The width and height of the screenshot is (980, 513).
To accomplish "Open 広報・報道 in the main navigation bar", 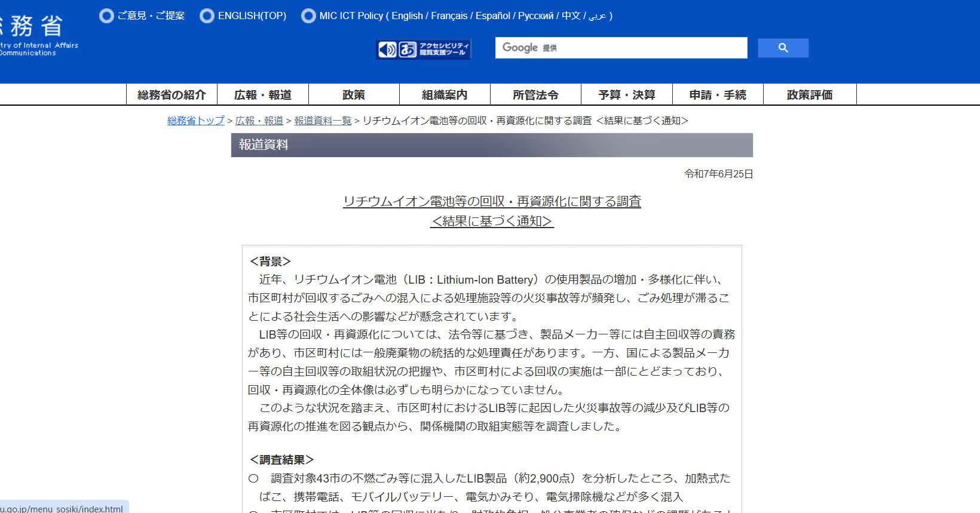I will (x=263, y=94).
